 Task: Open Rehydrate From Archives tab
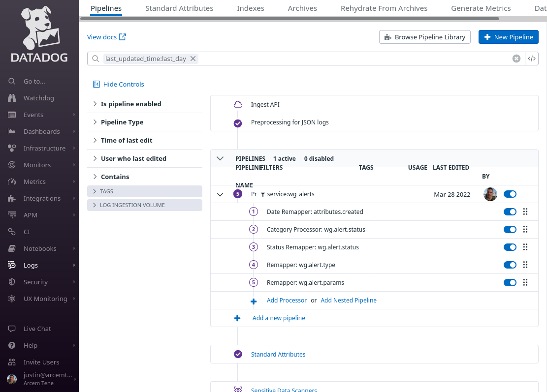pyautogui.click(x=384, y=8)
